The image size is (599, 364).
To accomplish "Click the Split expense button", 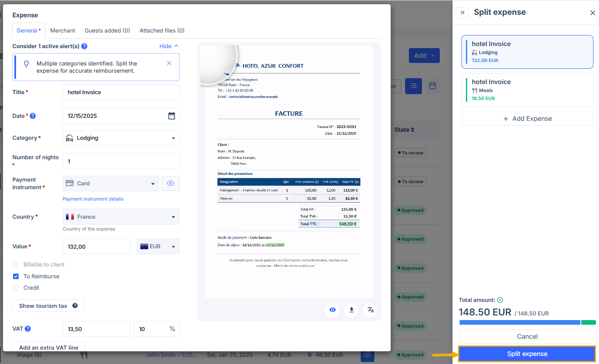I will 527,354.
